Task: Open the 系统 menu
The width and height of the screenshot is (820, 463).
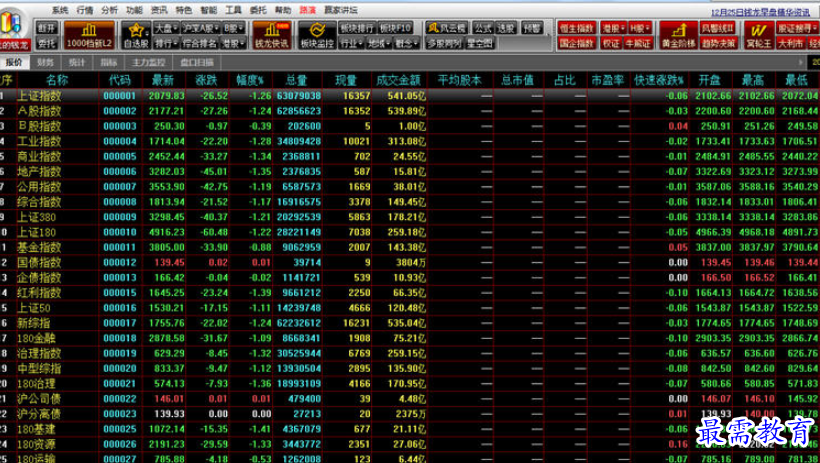Action: point(60,10)
